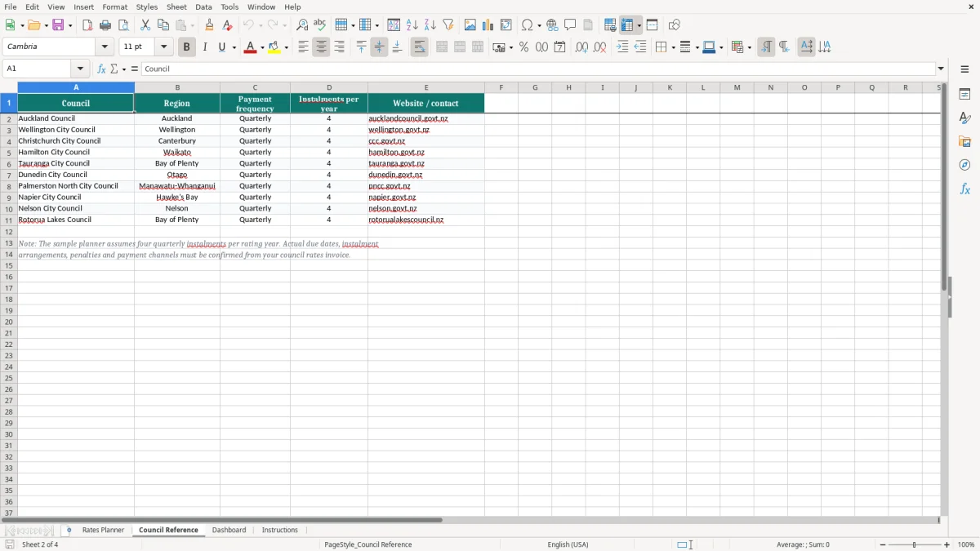Toggle Italic formatting
The height and width of the screenshot is (551, 980).
(204, 47)
